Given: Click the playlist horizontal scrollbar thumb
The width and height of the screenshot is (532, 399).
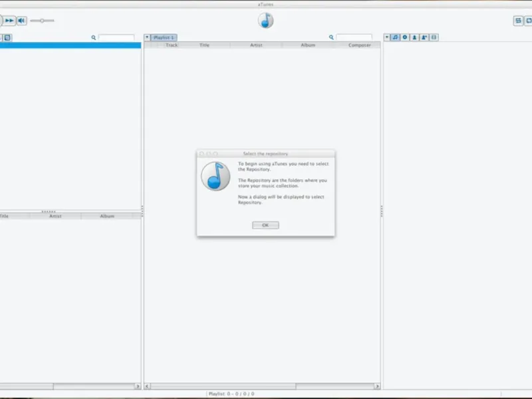Looking at the screenshot, I should (x=223, y=386).
